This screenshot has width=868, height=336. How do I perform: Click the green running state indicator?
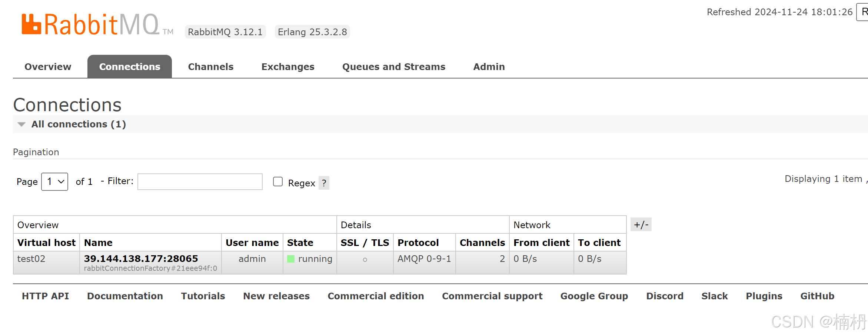[291, 259]
